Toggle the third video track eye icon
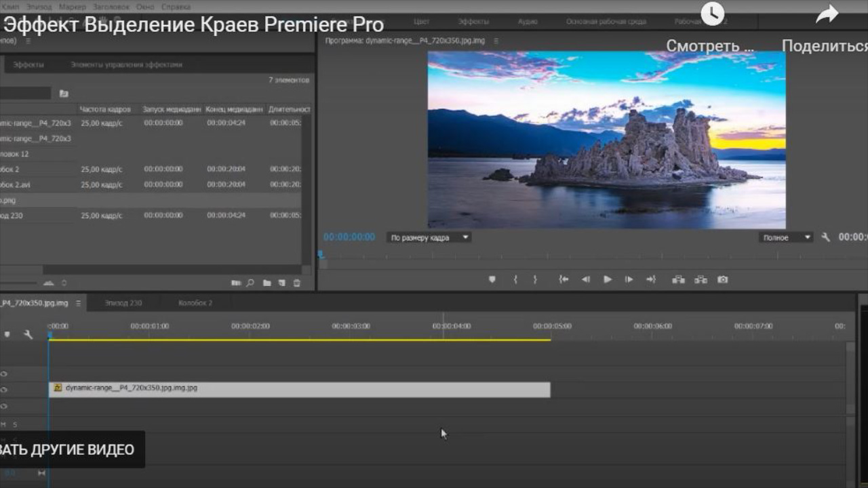The image size is (868, 488). [x=3, y=406]
